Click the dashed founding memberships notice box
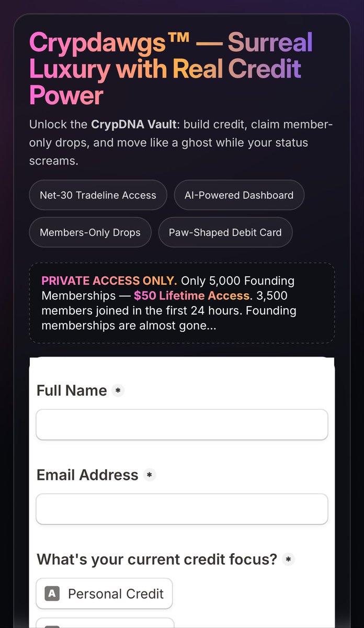Screen dimensions: 364x628 (182, 303)
